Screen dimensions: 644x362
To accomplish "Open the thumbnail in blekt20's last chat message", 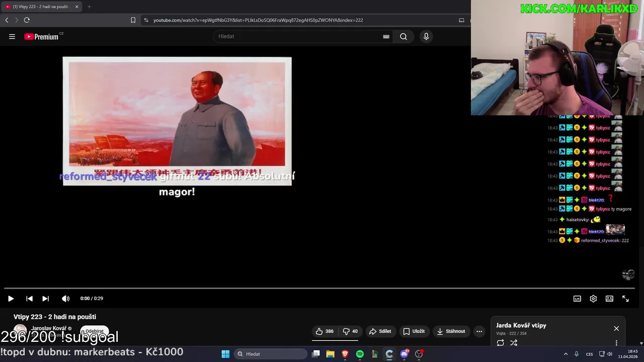I will point(615,230).
